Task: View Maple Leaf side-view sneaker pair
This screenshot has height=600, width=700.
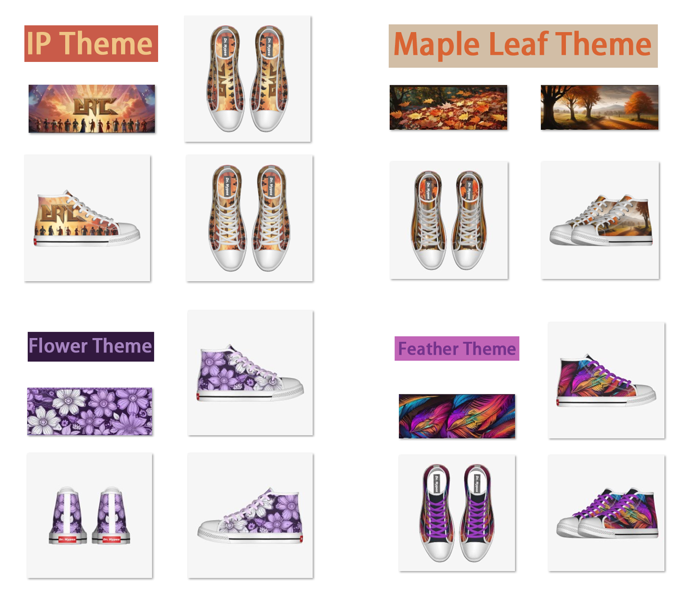Action: 600,220
